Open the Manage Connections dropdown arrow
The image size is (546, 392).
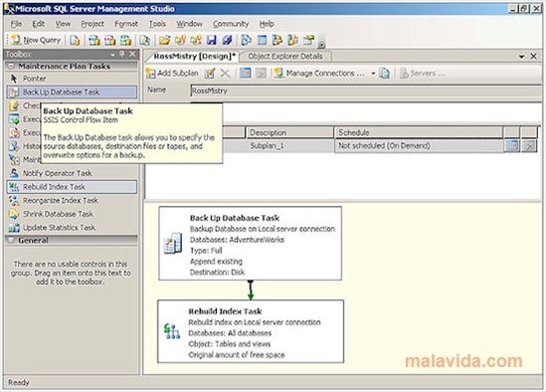tap(373, 74)
